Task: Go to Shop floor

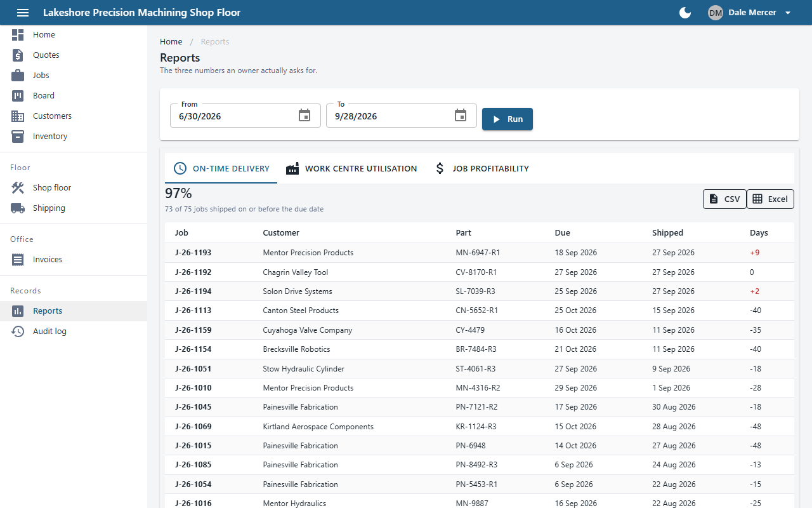Action: point(74,188)
